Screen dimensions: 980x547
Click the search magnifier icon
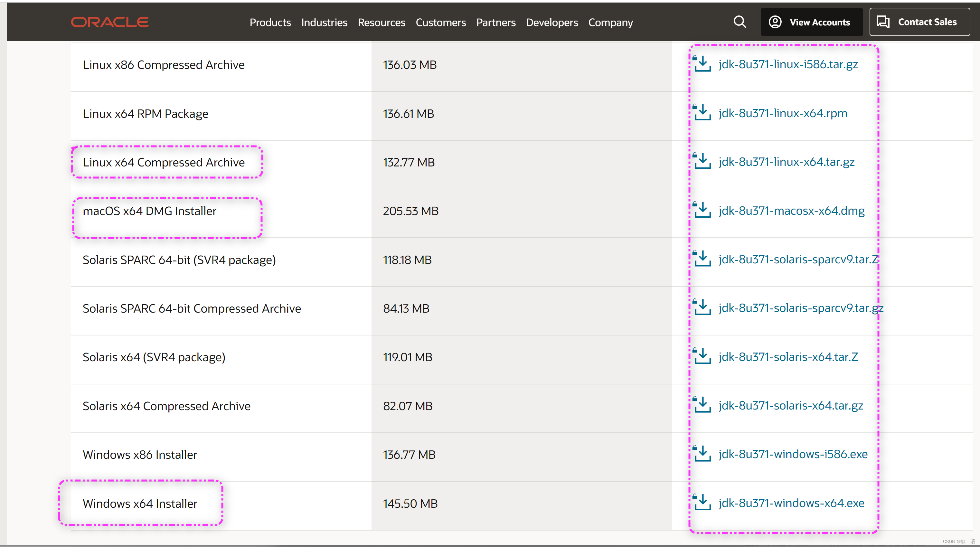click(739, 22)
